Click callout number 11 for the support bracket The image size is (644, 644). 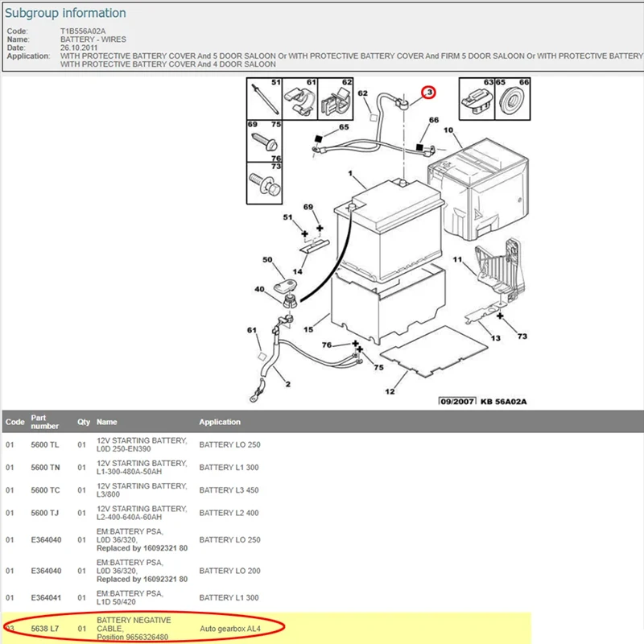457,259
